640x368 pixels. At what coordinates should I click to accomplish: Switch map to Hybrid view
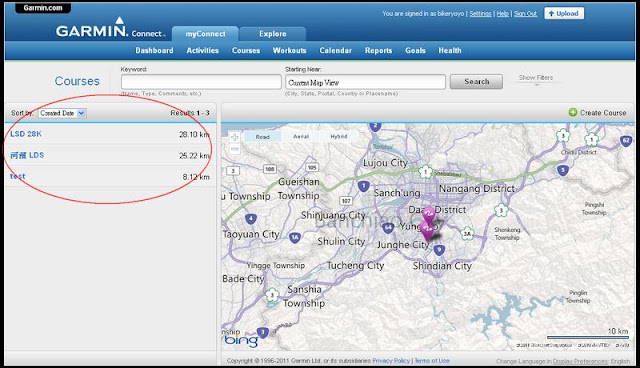339,136
